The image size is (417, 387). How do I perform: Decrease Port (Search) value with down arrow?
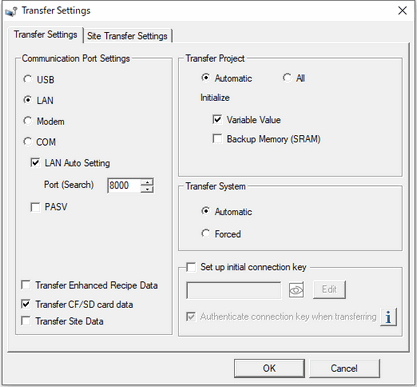point(147,189)
